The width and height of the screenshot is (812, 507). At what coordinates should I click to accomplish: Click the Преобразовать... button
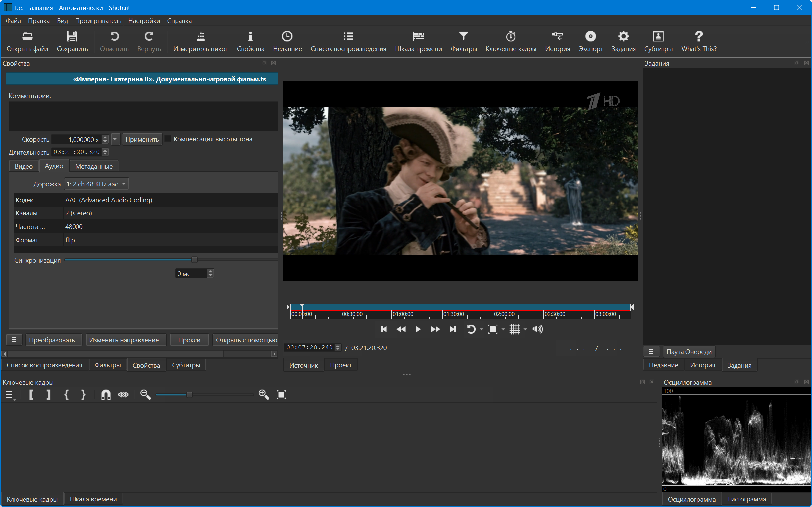pyautogui.click(x=54, y=340)
